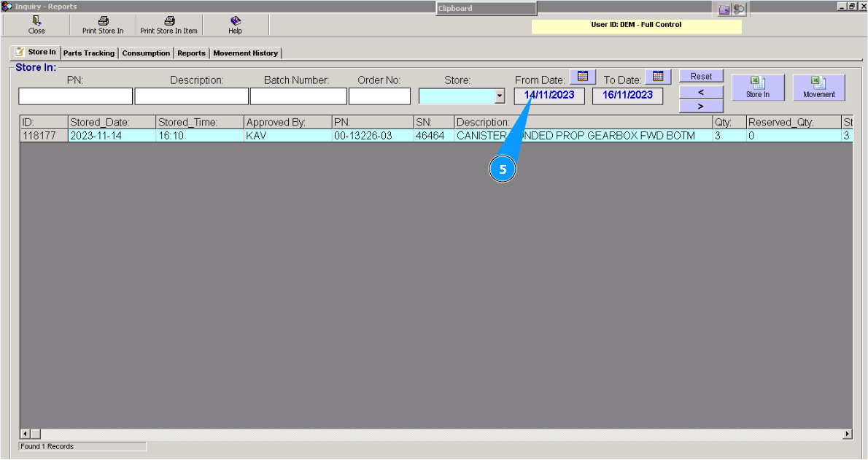Click the approved by cell KAV
The width and height of the screenshot is (868, 460).
click(288, 136)
